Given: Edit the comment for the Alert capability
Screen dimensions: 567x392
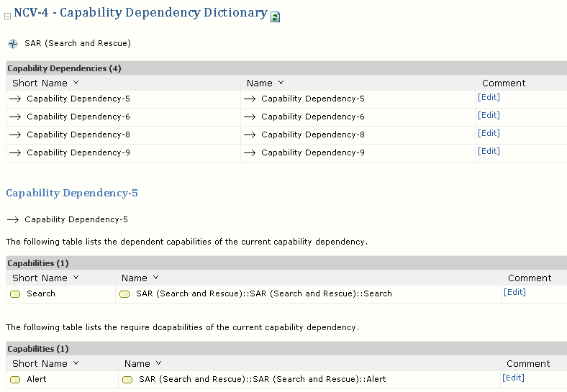Looking at the screenshot, I should [513, 378].
